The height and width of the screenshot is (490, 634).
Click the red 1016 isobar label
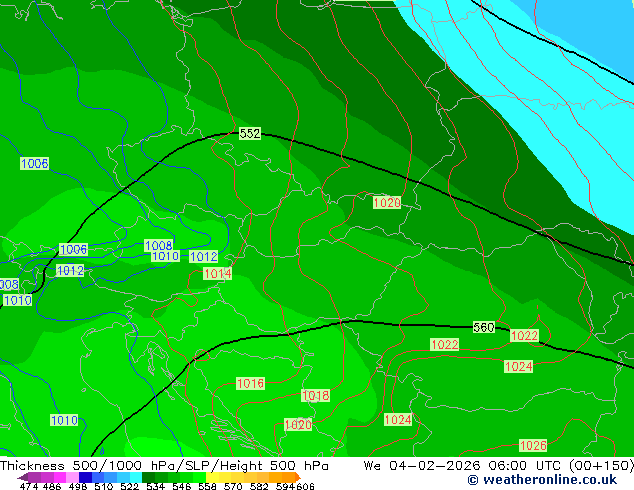click(x=250, y=383)
